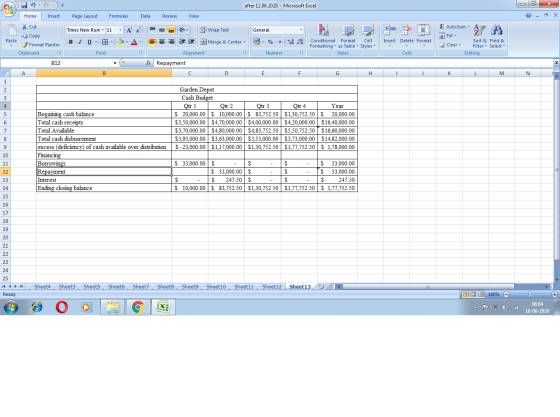This screenshot has width=560, height=417.
Task: Toggle Bold formatting
Action: coord(71,42)
